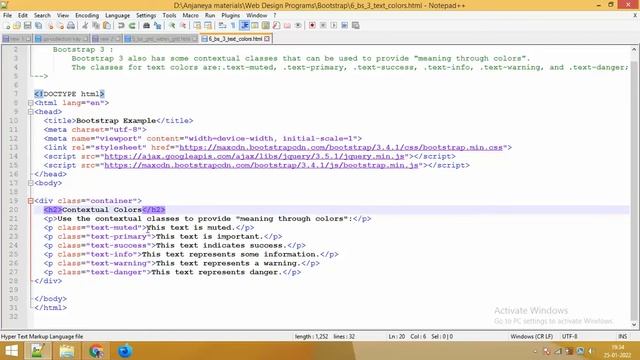Switch to the new 1 tab
The height and width of the screenshot is (360, 640).
[17, 39]
